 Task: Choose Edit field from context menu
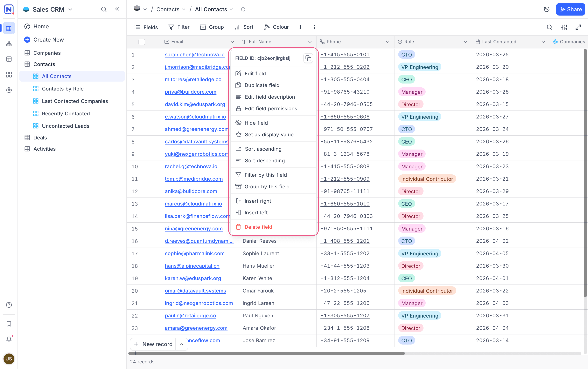click(x=273, y=74)
